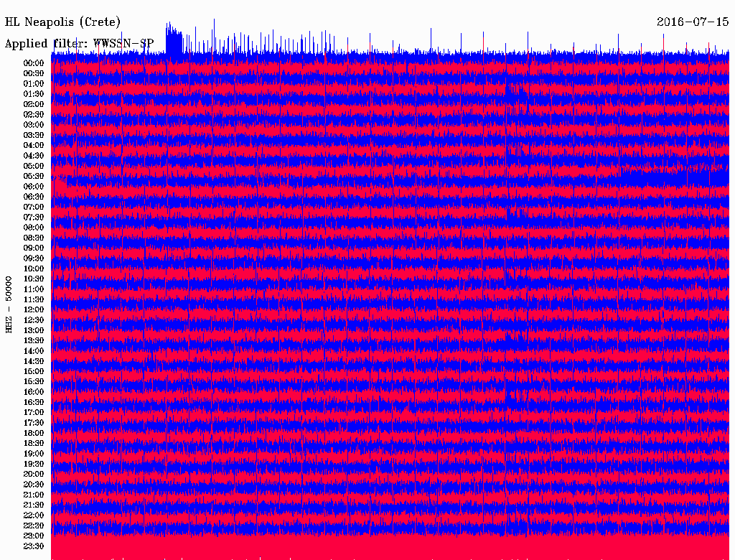Select the 14:30 time label
Viewport: 735px width, 560px height.
coord(34,361)
